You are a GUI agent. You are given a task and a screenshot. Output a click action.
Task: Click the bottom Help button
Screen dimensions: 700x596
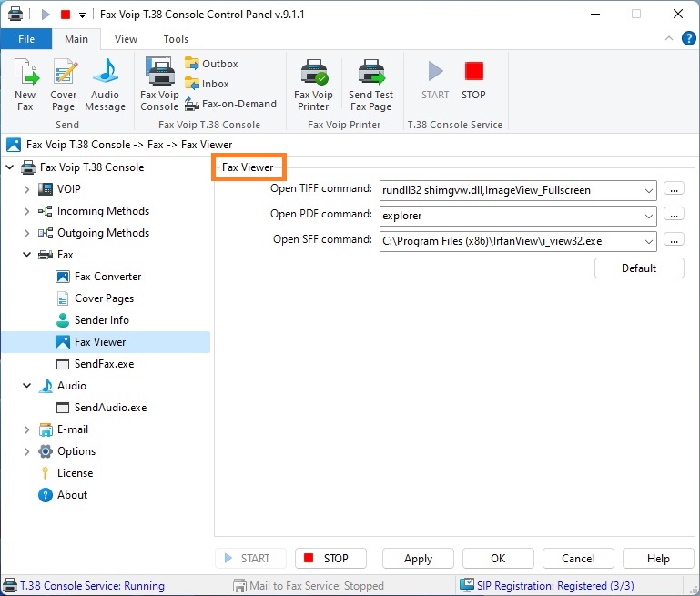pos(658,558)
